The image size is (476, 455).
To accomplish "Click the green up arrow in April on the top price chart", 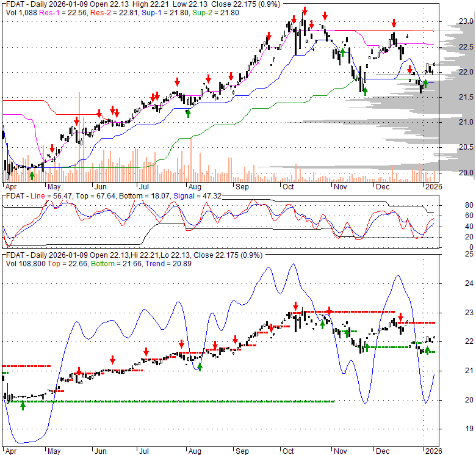I will pyautogui.click(x=32, y=175).
